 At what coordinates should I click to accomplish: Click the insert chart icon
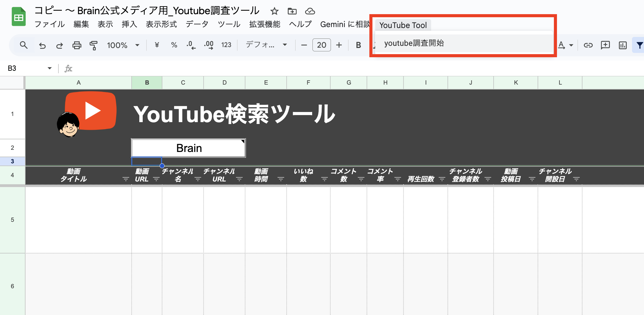pyautogui.click(x=622, y=45)
